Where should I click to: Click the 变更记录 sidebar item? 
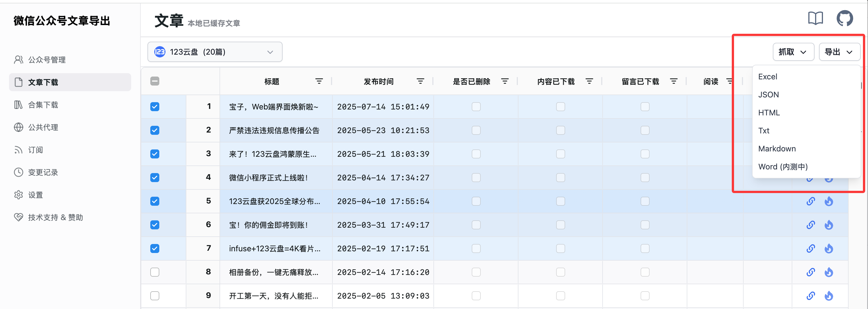[x=43, y=172]
